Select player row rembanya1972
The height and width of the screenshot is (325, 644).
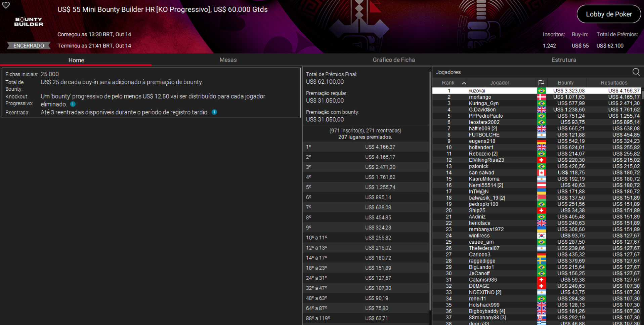pyautogui.click(x=536, y=229)
